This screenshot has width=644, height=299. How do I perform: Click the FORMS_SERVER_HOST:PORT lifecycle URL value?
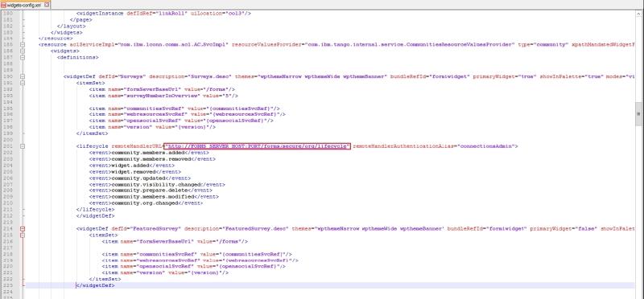click(x=257, y=146)
